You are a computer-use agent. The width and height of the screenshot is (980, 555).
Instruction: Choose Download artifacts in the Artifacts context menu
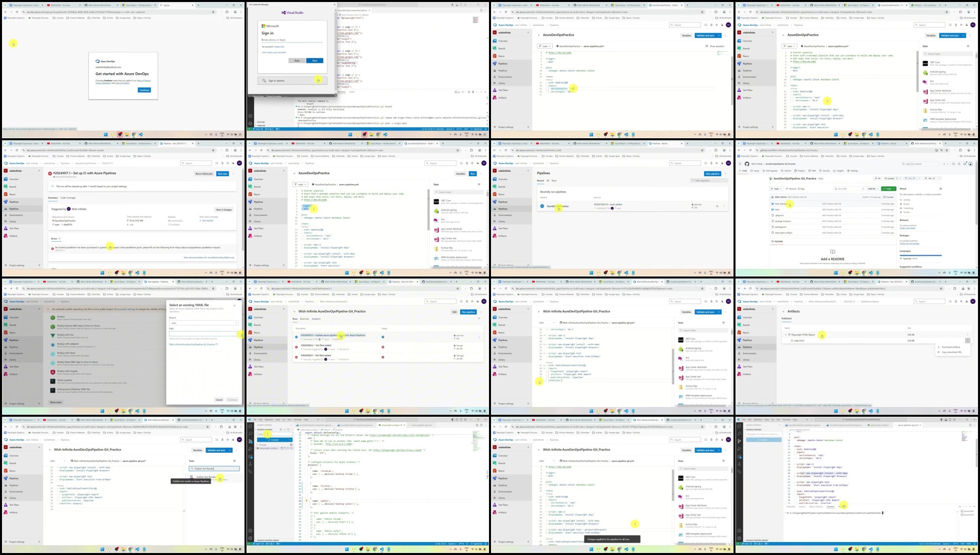[x=950, y=347]
